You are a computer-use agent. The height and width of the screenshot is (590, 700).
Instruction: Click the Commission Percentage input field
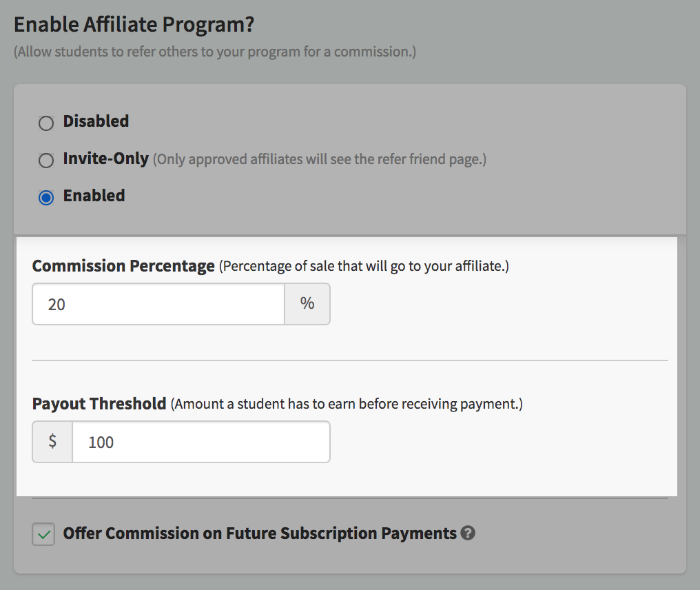(x=158, y=304)
